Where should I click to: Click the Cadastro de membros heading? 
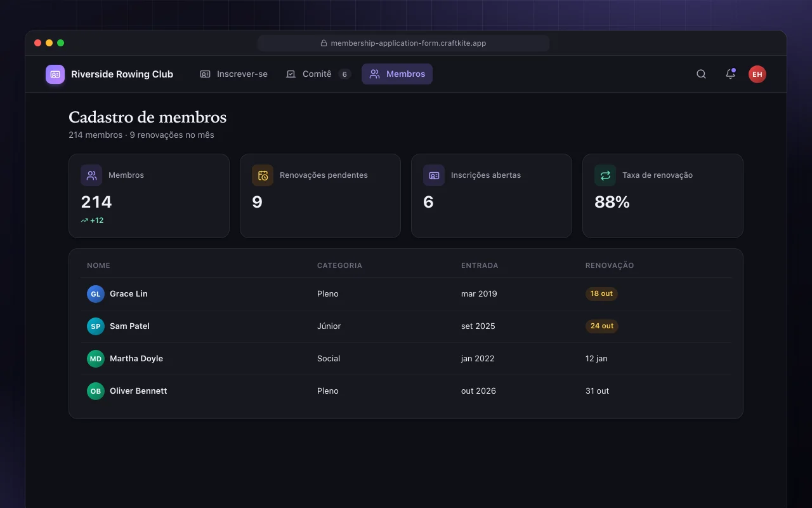click(147, 117)
